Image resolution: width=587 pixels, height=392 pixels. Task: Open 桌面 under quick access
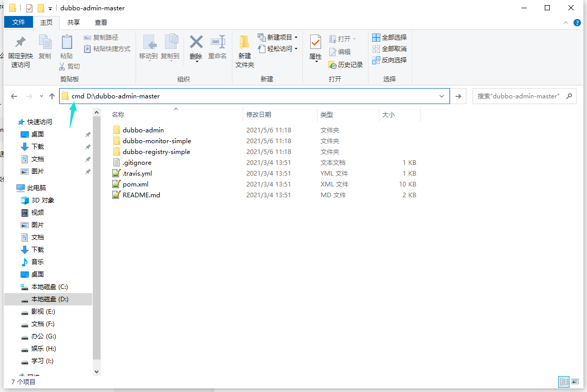click(38, 134)
